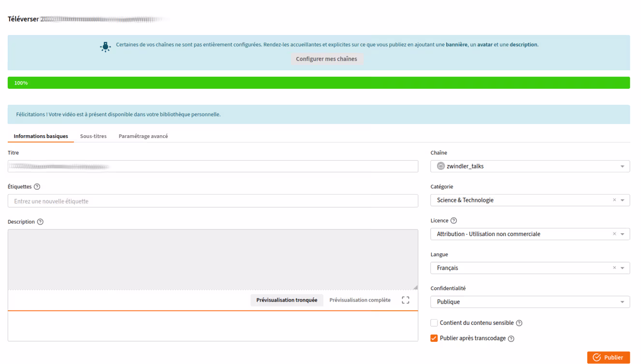Clear the selected Licence value
Viewport: 641px width, 364px height.
point(614,234)
